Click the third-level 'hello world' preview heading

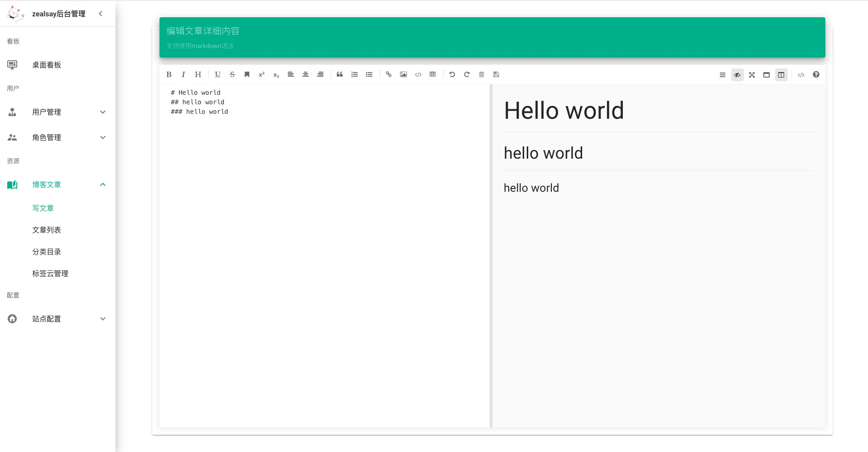pos(531,188)
